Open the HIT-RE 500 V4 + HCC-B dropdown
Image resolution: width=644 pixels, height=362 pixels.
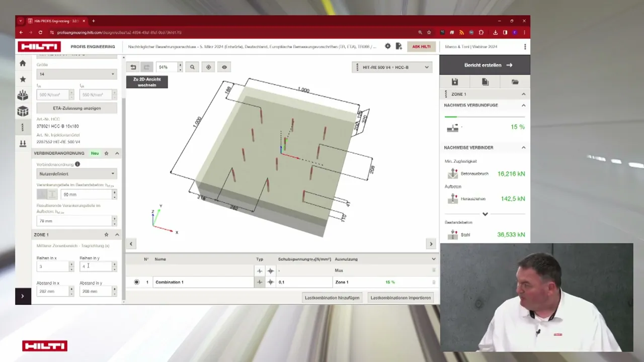tap(392, 67)
